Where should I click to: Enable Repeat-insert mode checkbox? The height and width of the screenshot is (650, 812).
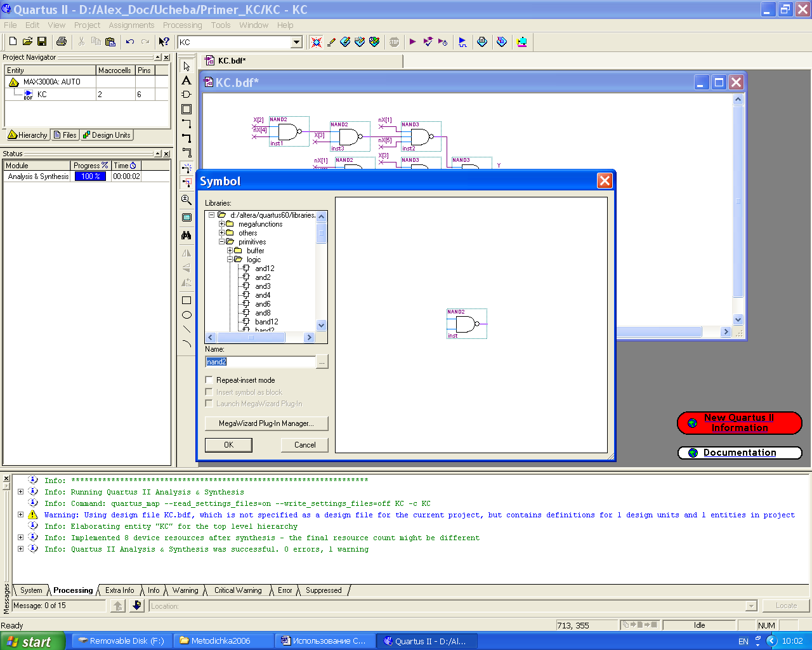pyautogui.click(x=209, y=380)
